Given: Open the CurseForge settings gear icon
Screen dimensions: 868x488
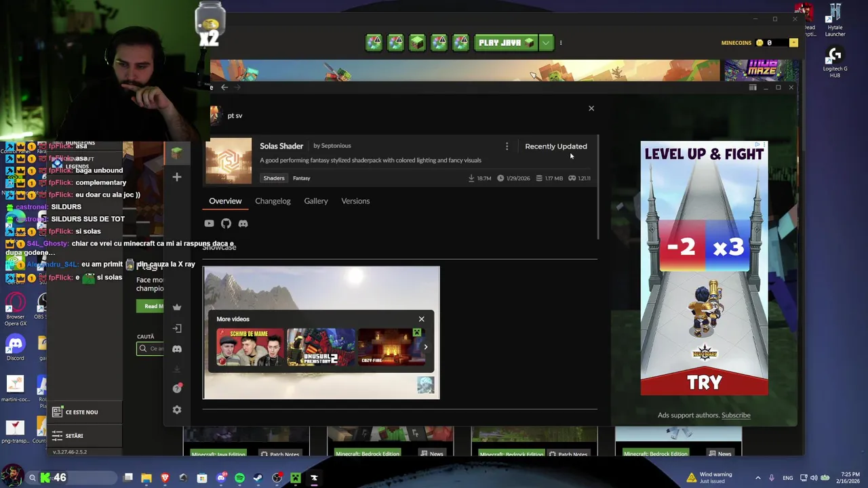Looking at the screenshot, I should click(x=177, y=410).
